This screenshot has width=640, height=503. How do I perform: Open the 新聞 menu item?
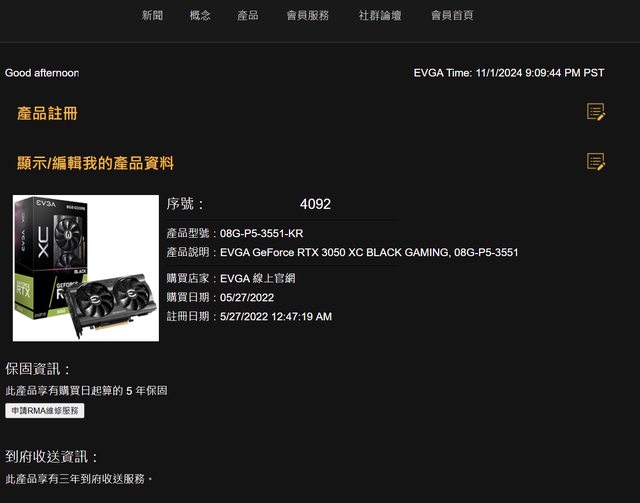pyautogui.click(x=152, y=16)
